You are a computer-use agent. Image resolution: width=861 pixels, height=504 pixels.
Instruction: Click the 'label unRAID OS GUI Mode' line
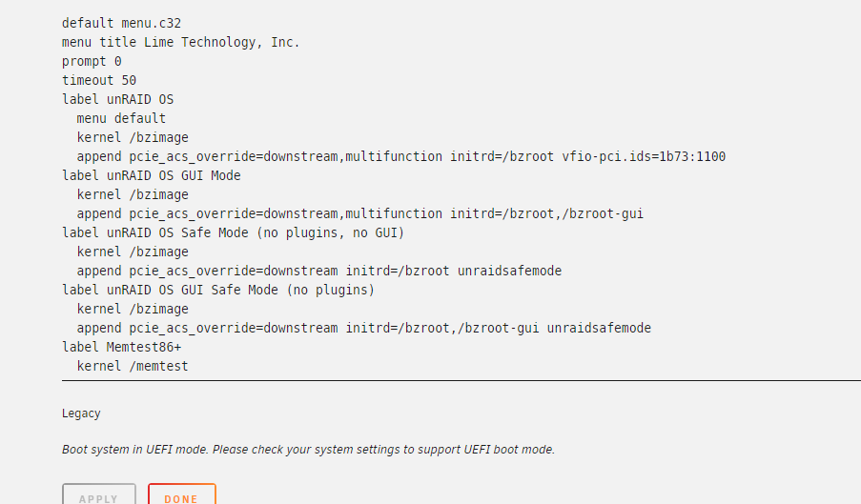coord(151,175)
